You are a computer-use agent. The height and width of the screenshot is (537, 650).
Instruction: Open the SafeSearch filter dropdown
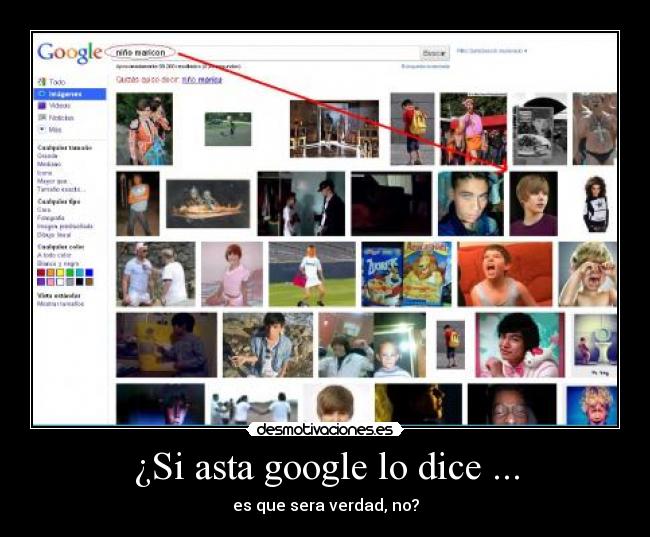click(492, 51)
